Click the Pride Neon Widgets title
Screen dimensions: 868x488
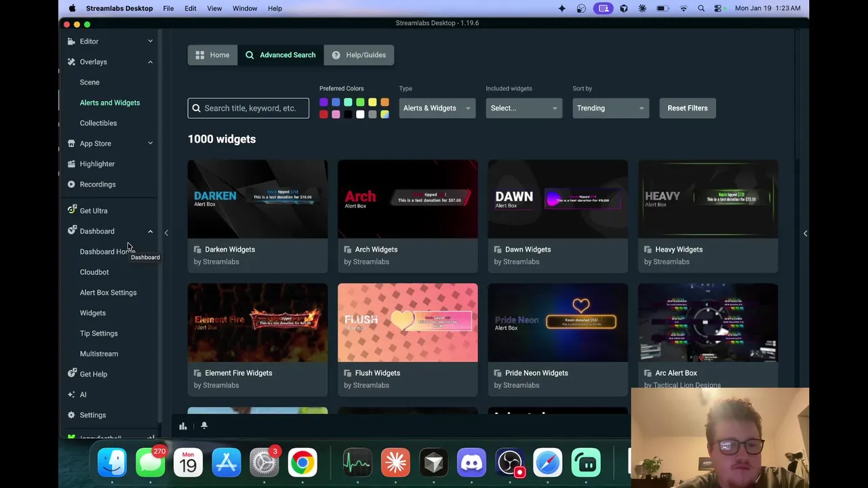coord(536,373)
